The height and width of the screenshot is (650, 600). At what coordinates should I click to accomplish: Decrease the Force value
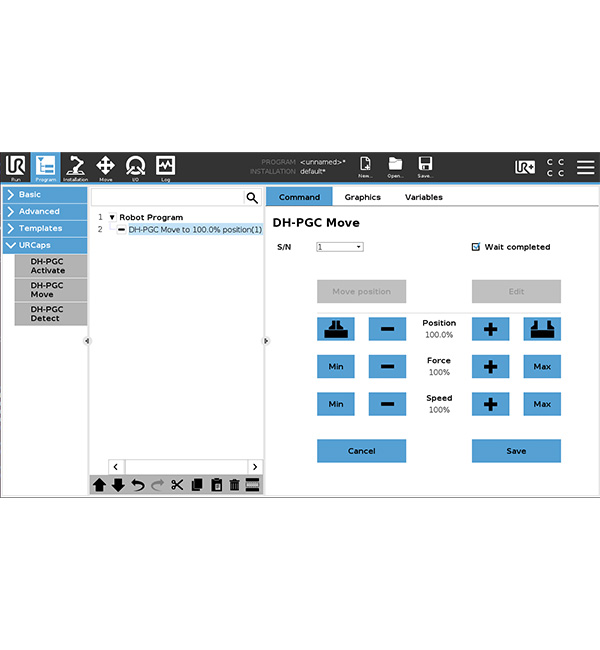[387, 366]
